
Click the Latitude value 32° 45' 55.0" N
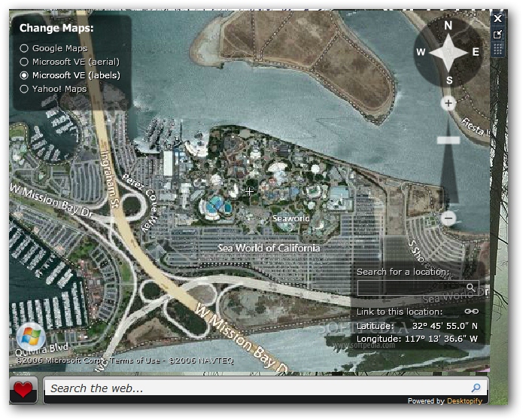coord(445,326)
